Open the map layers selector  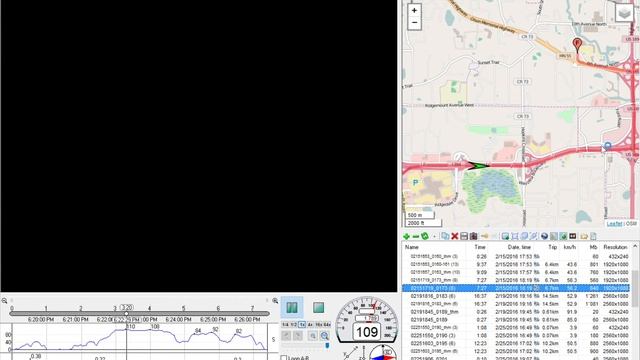(x=624, y=12)
